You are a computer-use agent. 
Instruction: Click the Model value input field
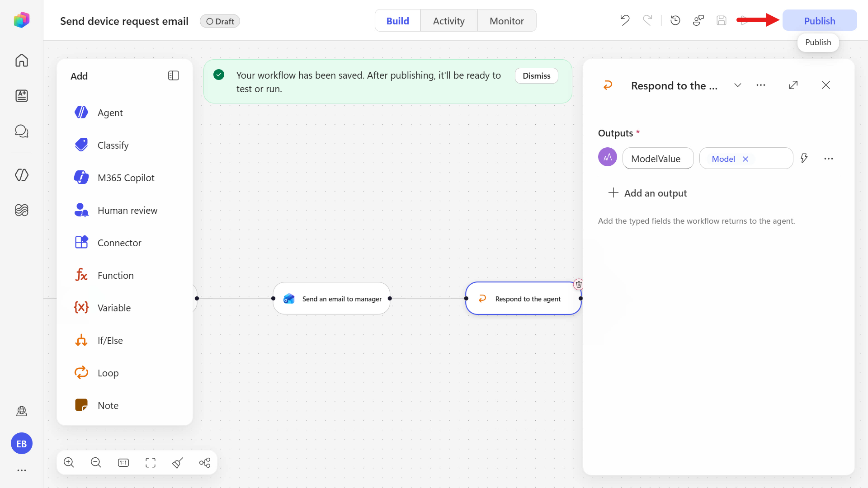tap(746, 159)
